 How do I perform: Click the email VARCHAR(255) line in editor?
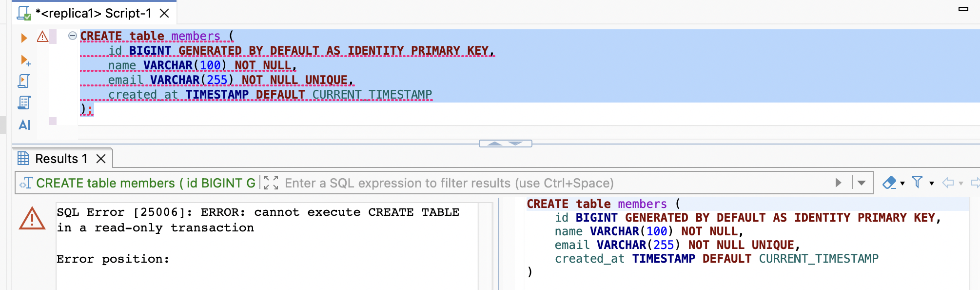pos(231,80)
